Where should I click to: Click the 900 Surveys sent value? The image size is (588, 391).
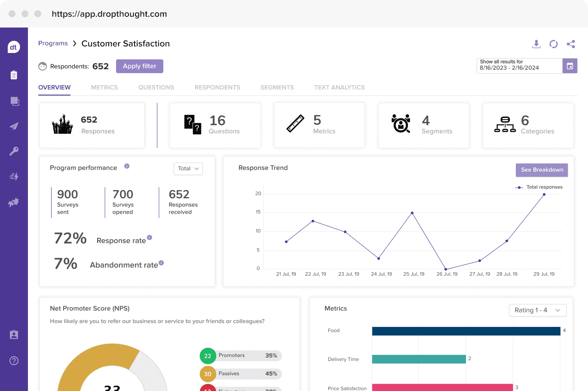click(67, 194)
